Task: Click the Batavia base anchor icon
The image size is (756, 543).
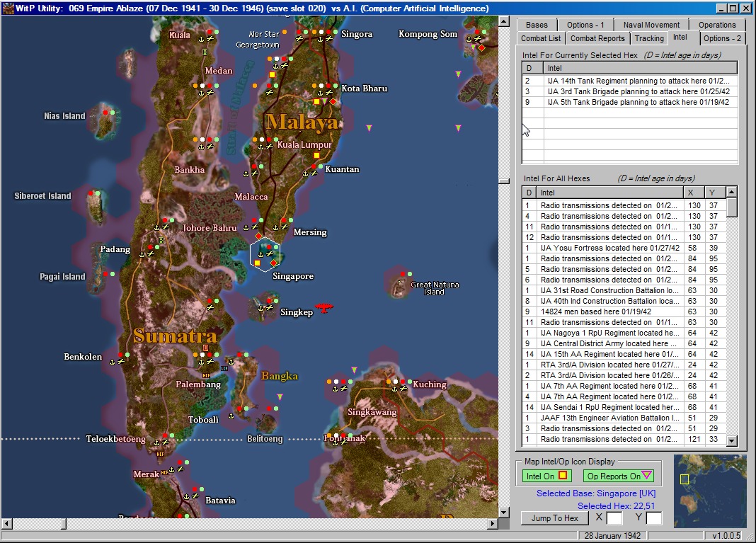Action: pos(186,496)
